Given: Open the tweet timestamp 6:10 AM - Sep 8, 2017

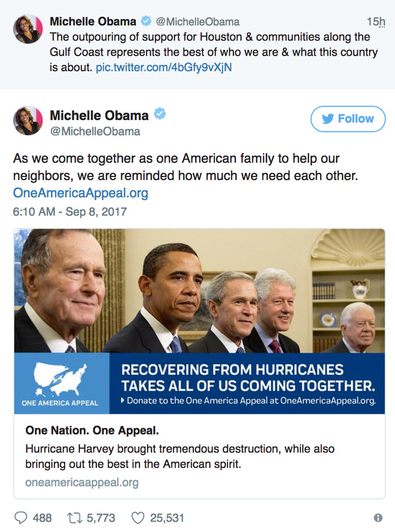Looking at the screenshot, I should 70,212.
